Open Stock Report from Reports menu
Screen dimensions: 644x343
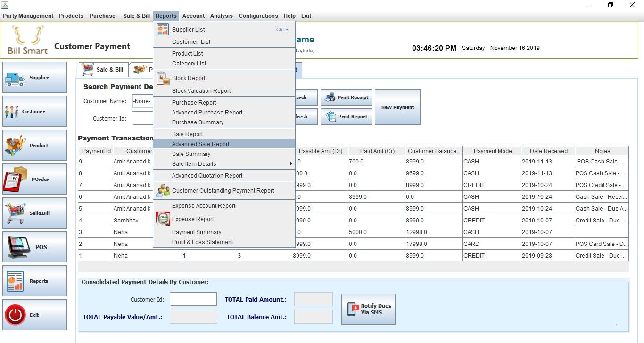(x=189, y=78)
